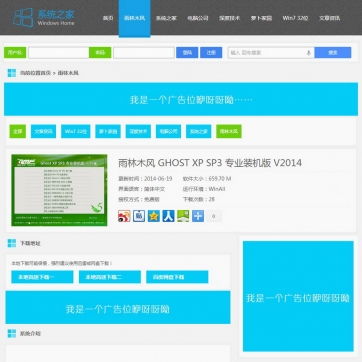The width and height of the screenshot is (362, 362).
Task: Click the 雨林木风 breadcrumb link
Action: [68, 73]
